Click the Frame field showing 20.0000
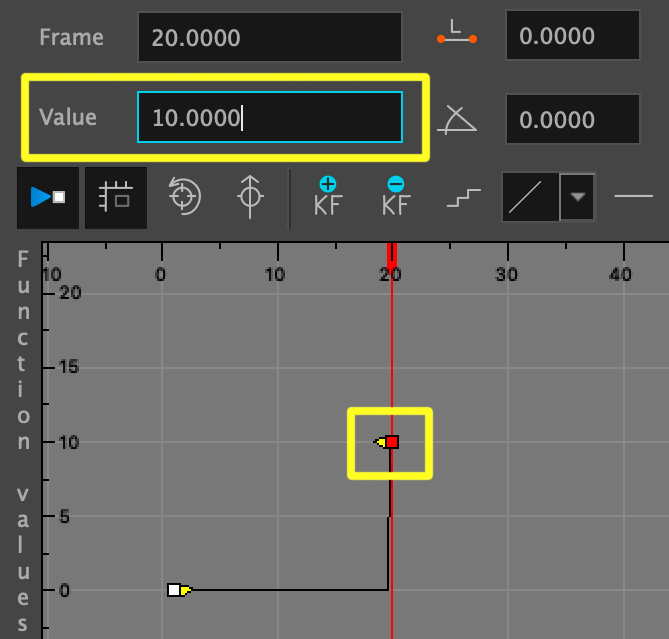 (269, 38)
